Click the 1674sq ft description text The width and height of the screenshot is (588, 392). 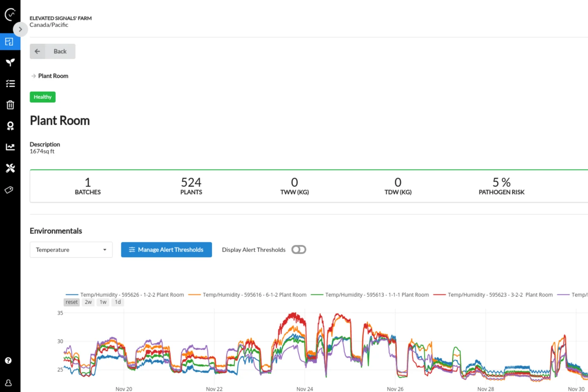coord(42,151)
